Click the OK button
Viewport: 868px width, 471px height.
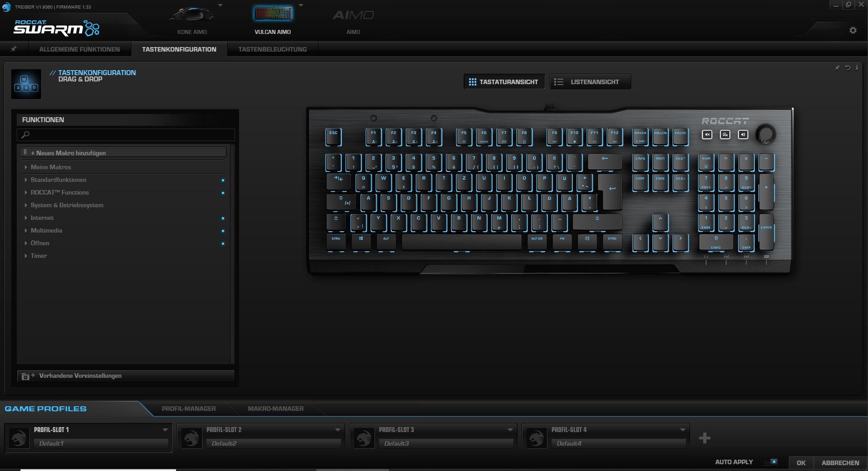(801, 462)
